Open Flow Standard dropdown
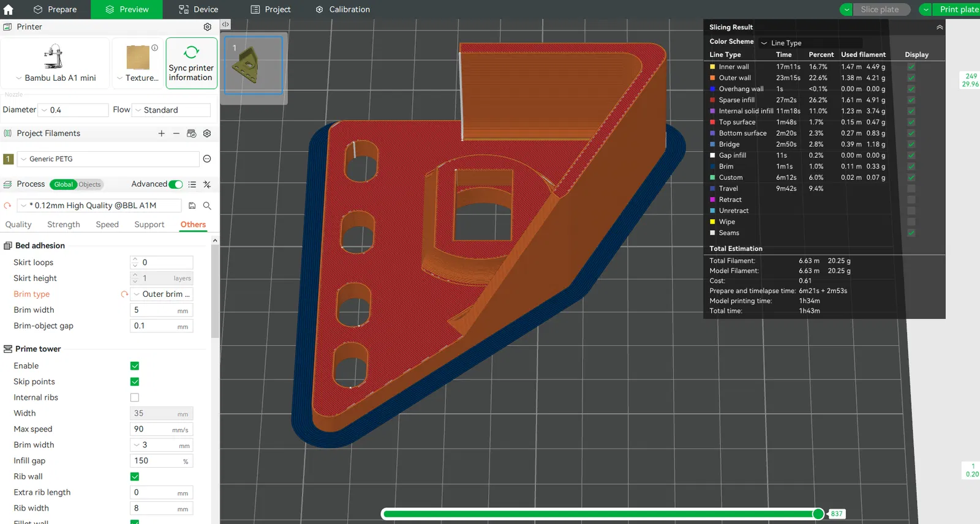980x524 pixels. click(171, 110)
